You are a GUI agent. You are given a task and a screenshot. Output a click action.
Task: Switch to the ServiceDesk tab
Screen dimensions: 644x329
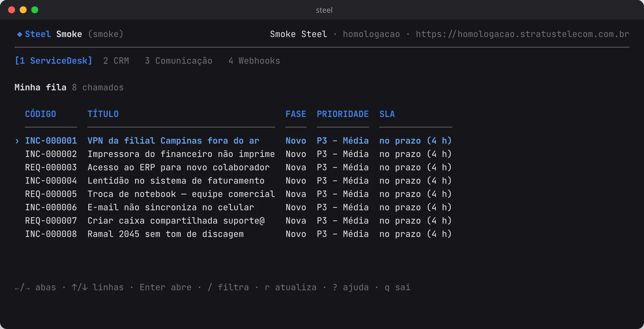pos(53,61)
